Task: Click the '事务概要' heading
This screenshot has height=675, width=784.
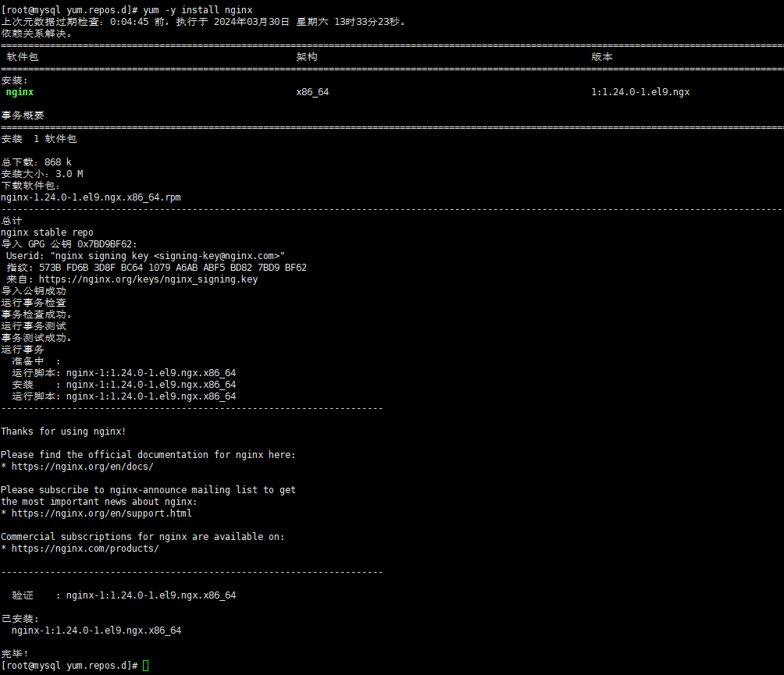Action: pos(23,115)
